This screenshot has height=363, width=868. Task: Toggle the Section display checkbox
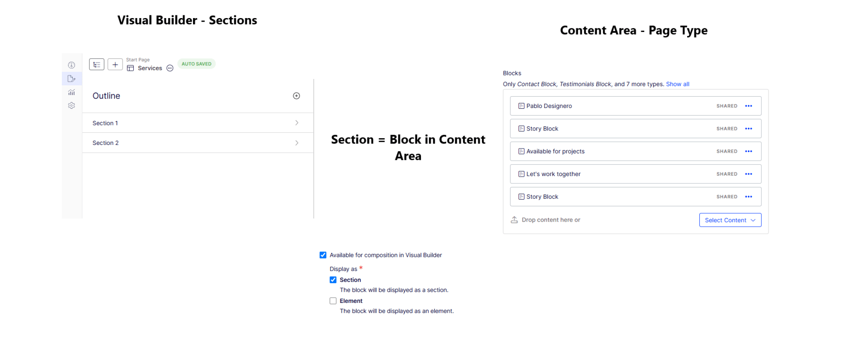click(x=333, y=280)
